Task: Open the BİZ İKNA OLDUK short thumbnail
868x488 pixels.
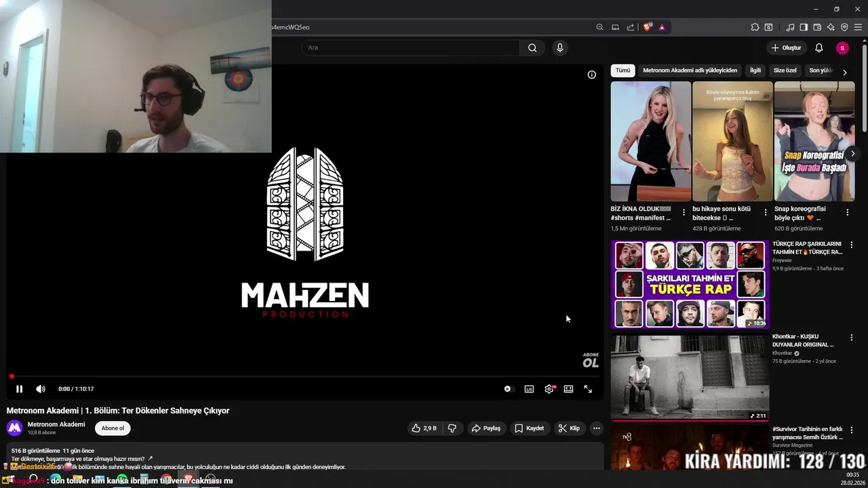Action: click(x=650, y=141)
